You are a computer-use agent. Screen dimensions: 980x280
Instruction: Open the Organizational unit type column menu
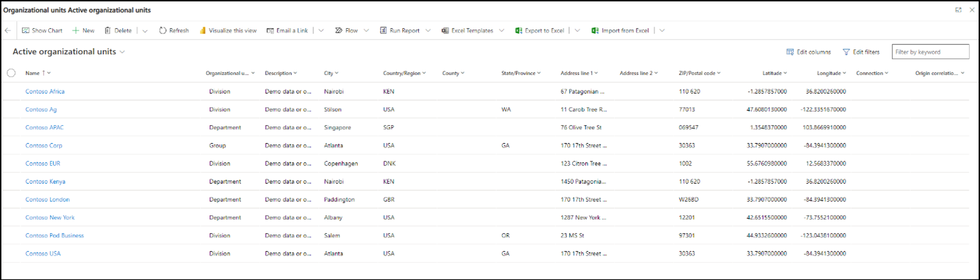coord(230,73)
